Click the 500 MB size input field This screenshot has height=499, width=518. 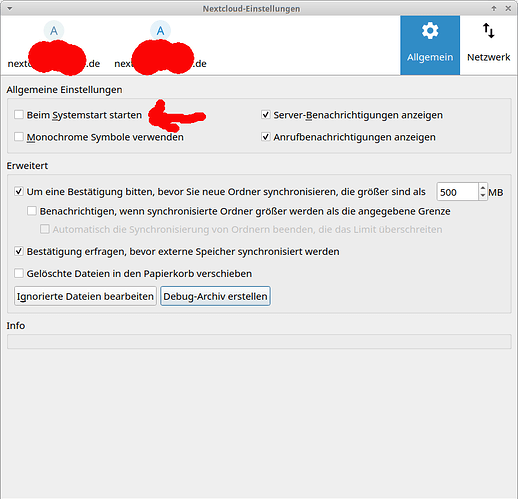click(x=458, y=192)
